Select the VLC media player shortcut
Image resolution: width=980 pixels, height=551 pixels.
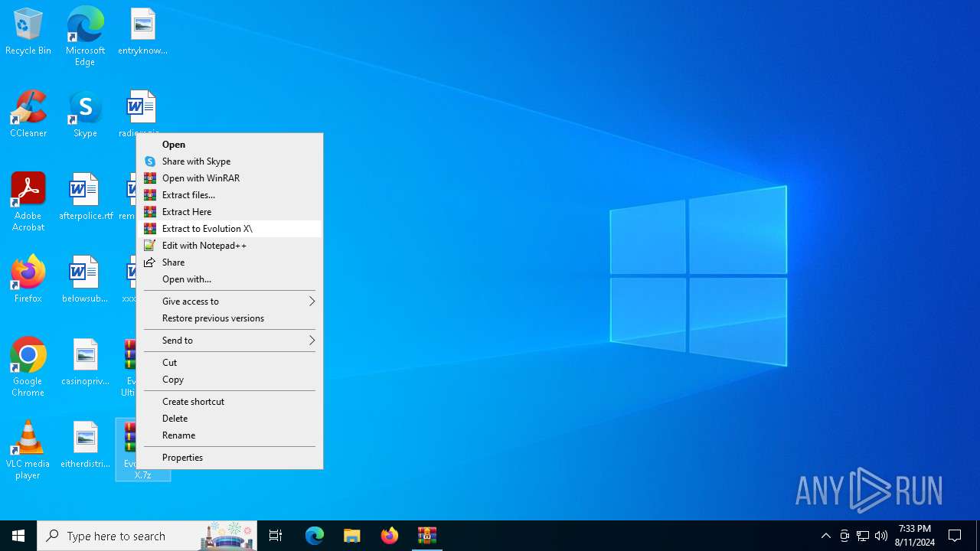(28, 450)
